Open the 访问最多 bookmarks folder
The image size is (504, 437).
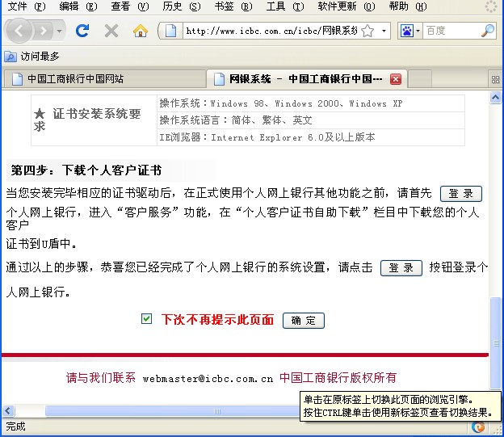pos(32,57)
